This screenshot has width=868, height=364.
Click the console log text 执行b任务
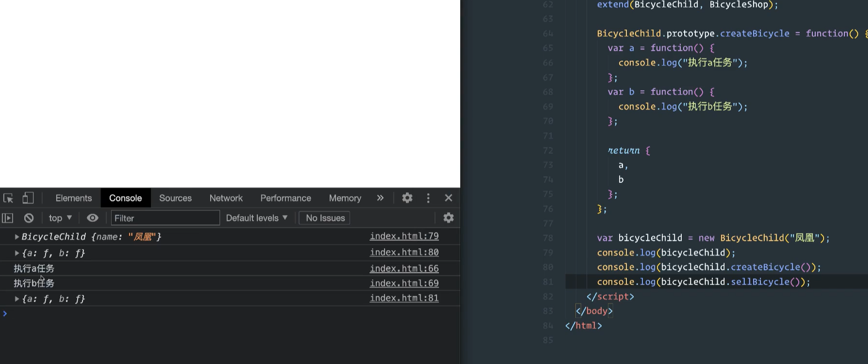[x=34, y=283]
